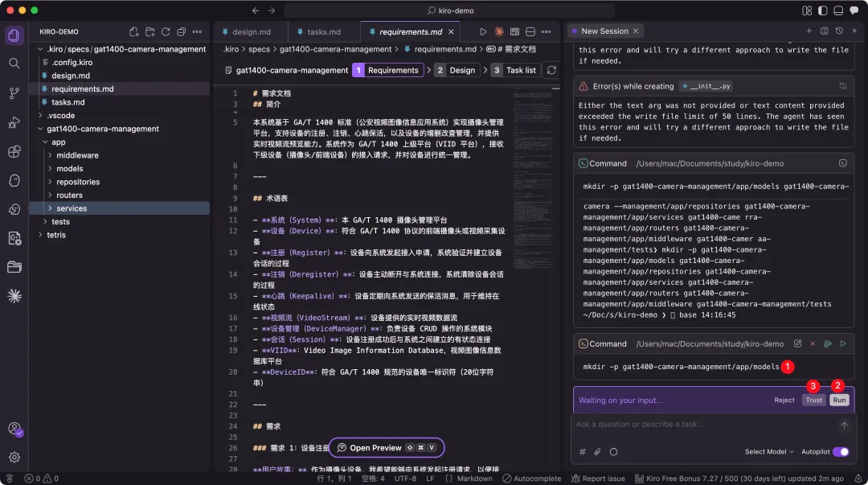Toggle the Kiro chat panel visibility
Viewport: 868px width, 485px height.
click(854, 10)
